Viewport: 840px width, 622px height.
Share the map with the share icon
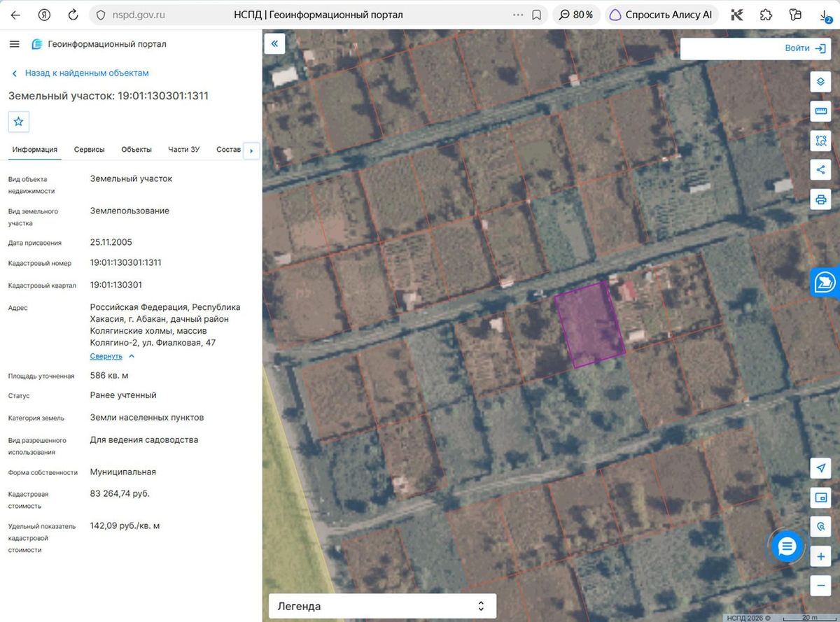[820, 170]
